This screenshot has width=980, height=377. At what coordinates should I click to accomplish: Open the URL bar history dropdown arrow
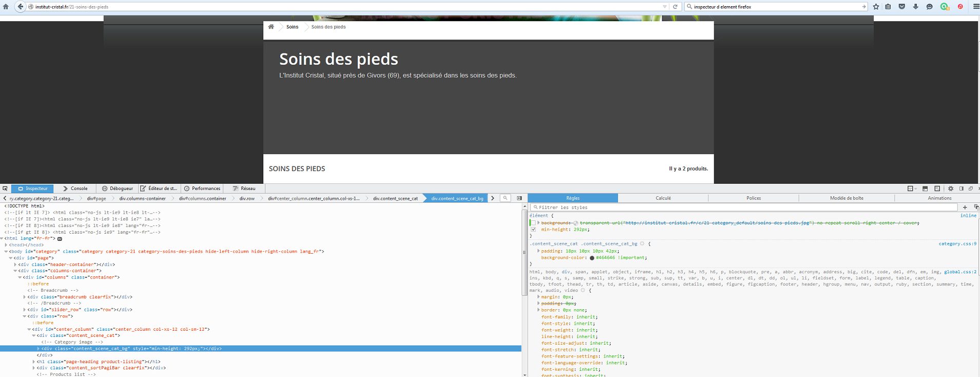coord(665,7)
